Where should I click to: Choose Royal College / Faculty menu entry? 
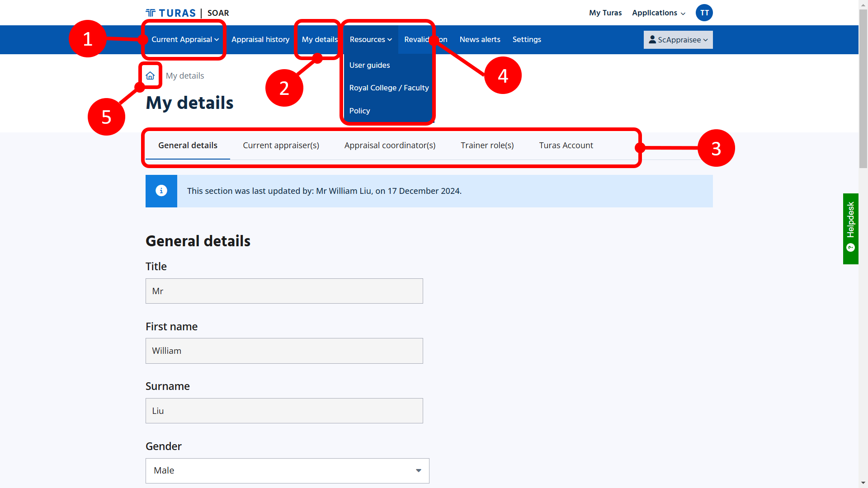389,88
